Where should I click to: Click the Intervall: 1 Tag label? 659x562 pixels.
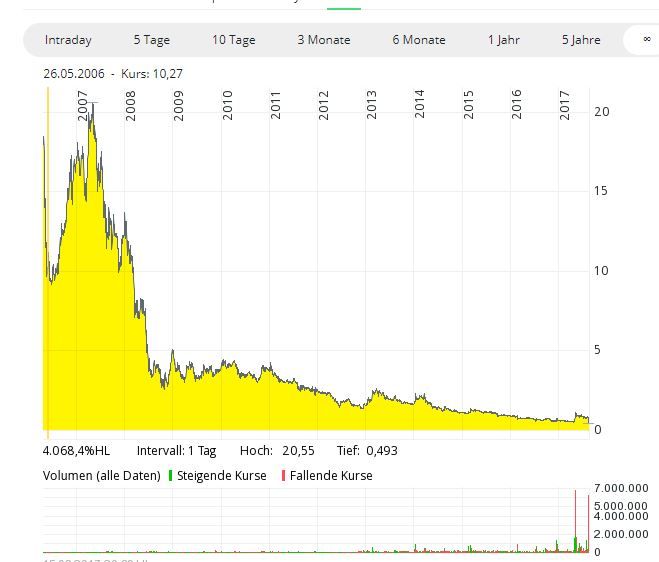click(176, 451)
